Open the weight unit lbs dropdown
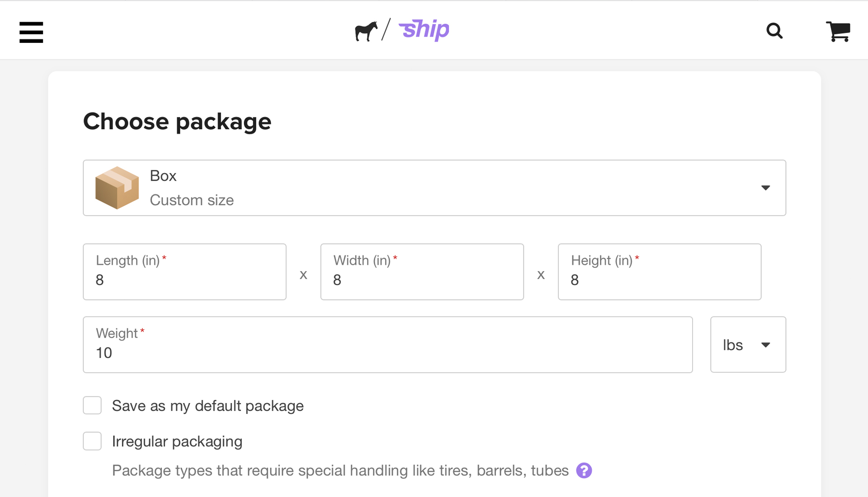This screenshot has width=868, height=497. point(748,344)
